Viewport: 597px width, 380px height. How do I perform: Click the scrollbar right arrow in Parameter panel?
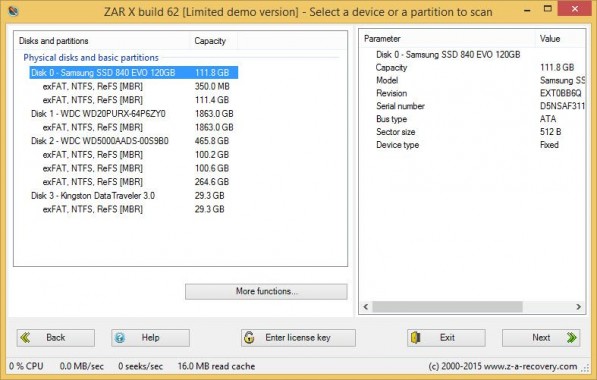tap(579, 307)
